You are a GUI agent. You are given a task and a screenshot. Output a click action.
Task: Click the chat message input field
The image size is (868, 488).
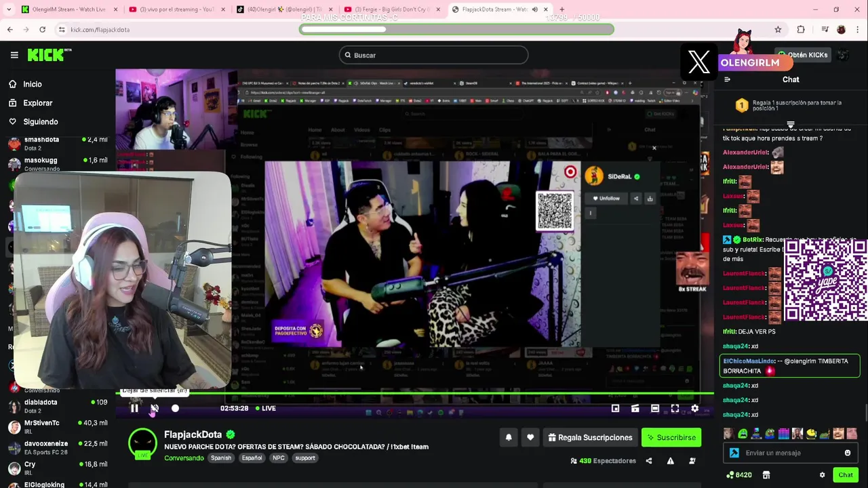[790, 453]
